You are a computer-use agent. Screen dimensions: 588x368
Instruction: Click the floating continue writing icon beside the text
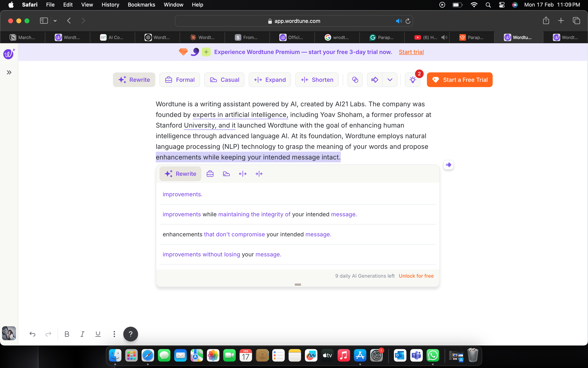[x=448, y=165]
